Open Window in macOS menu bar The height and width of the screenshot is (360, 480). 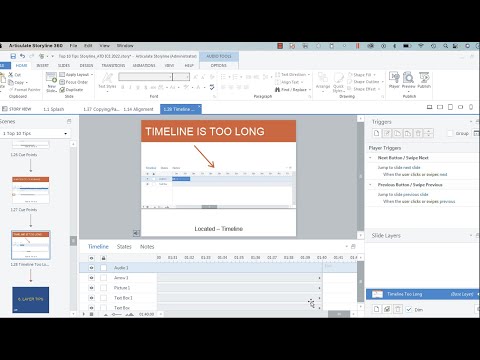125,46
